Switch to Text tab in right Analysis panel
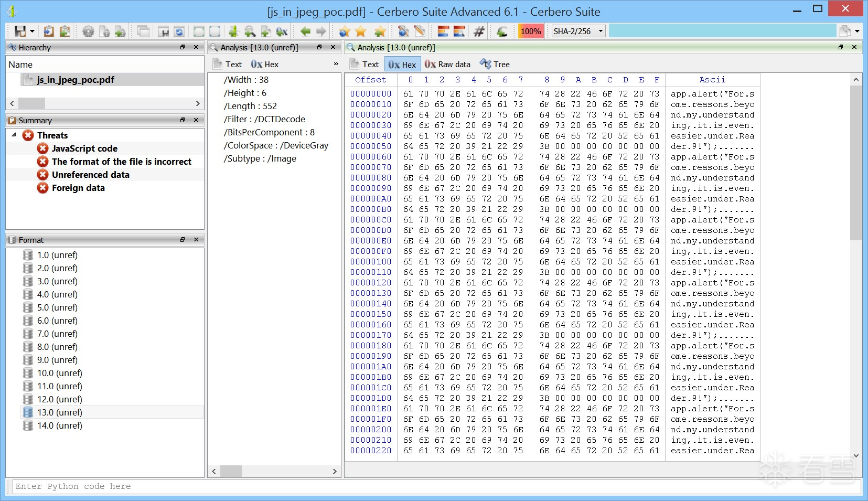This screenshot has height=501, width=868. pyautogui.click(x=364, y=64)
